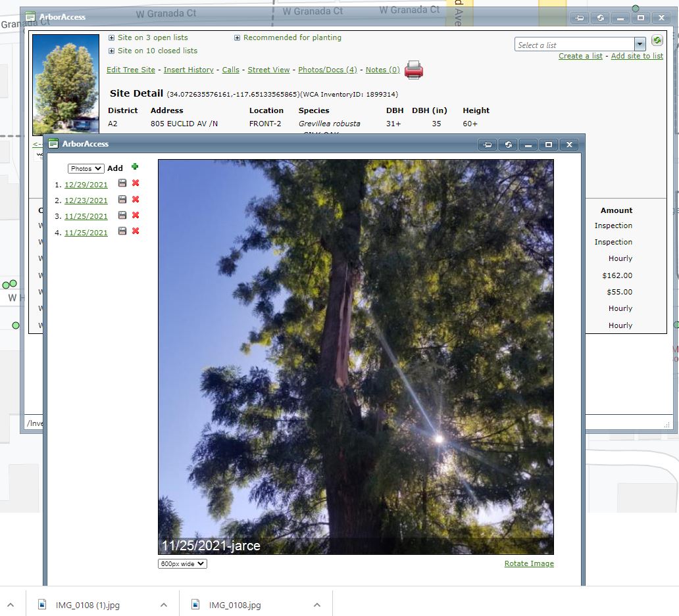Maximize the front ArborAccess photo window
The height and width of the screenshot is (616, 679).
coord(549,145)
